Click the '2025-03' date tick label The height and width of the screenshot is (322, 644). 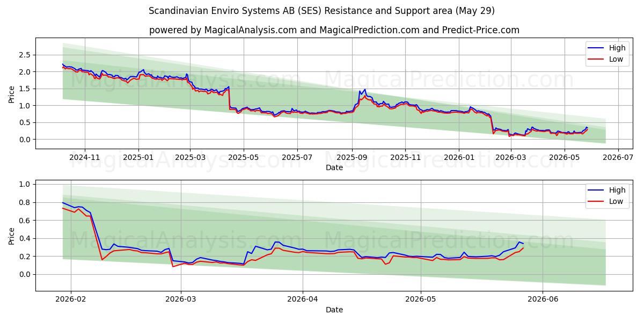point(191,158)
